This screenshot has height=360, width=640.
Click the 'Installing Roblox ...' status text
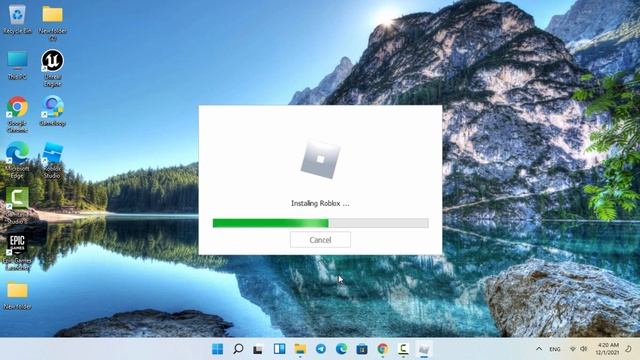pos(320,203)
